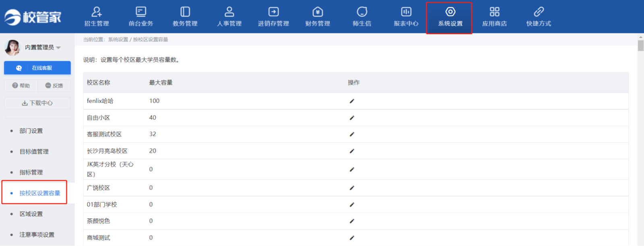Screen dimensions: 644x246
Task: Click the 自由小区 campus name
Action: click(x=99, y=118)
